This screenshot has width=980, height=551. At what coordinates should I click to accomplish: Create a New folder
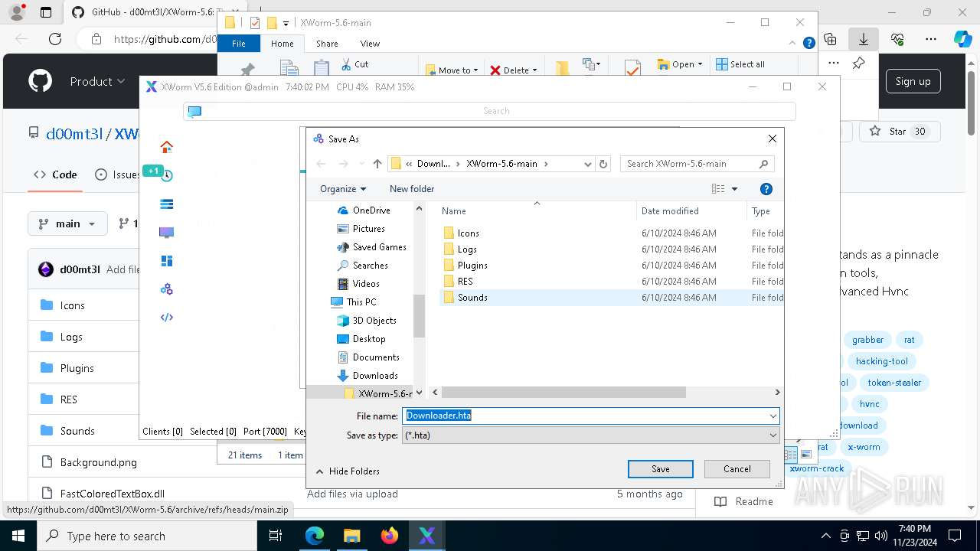[412, 189]
